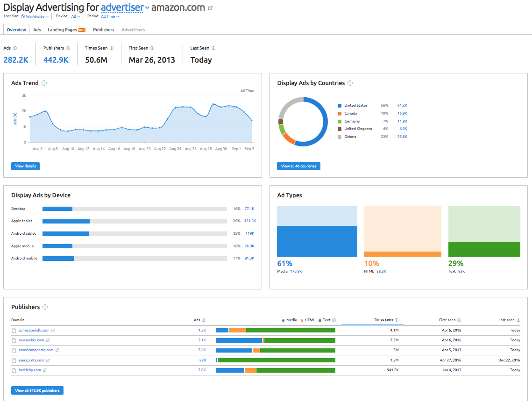Click blue United States legend swatch
532x404 pixels.
[340, 106]
